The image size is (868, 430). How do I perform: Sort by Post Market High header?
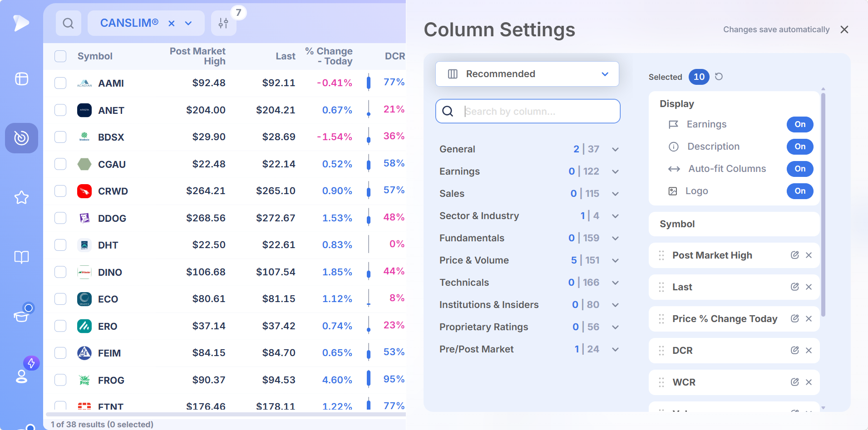197,56
